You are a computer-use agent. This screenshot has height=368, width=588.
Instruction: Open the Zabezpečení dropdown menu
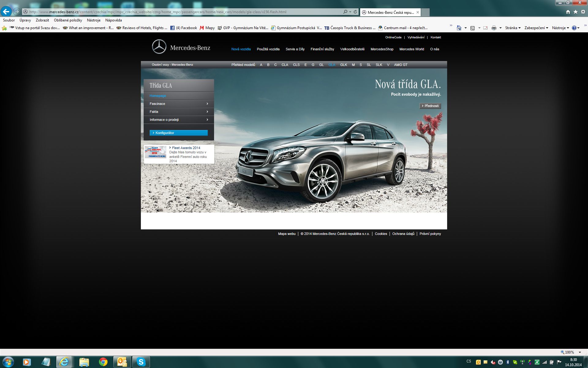(x=536, y=28)
